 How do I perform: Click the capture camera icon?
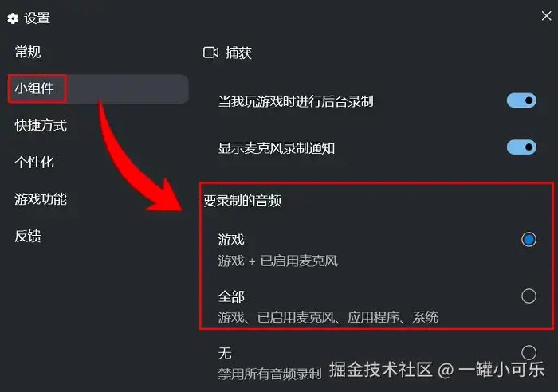[x=210, y=53]
